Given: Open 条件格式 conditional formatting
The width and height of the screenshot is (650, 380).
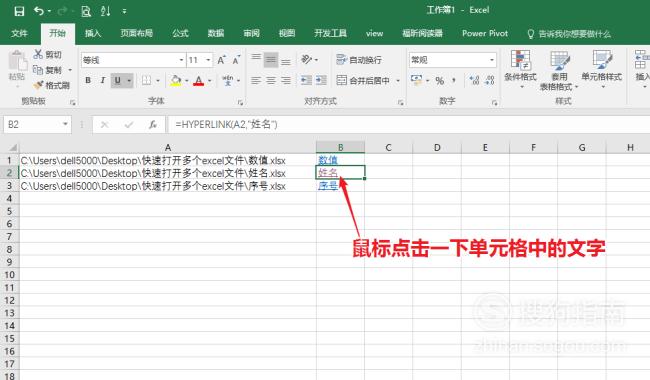Looking at the screenshot, I should click(521, 69).
